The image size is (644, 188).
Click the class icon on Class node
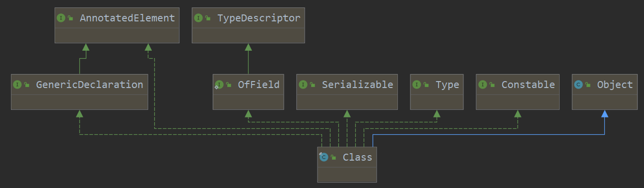coord(324,157)
